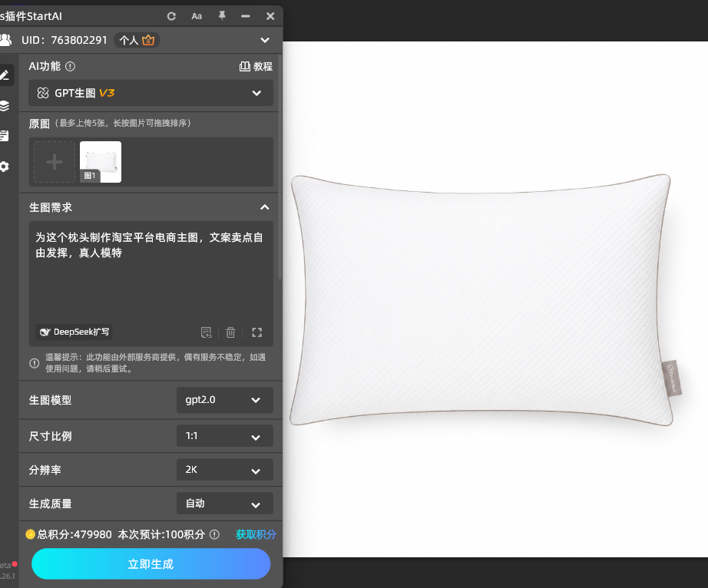Click the gold coin icon by 总积分
This screenshot has height=588, width=708.
[30, 534]
